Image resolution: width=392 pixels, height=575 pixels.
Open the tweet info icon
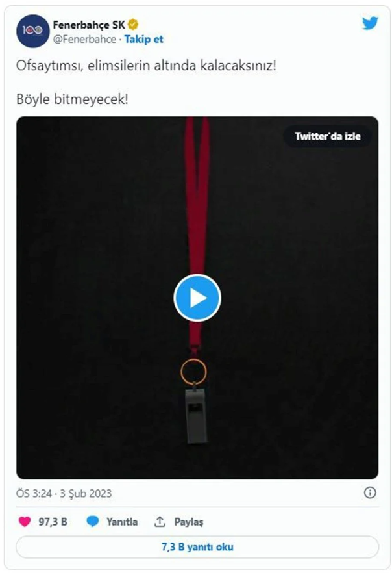[370, 492]
